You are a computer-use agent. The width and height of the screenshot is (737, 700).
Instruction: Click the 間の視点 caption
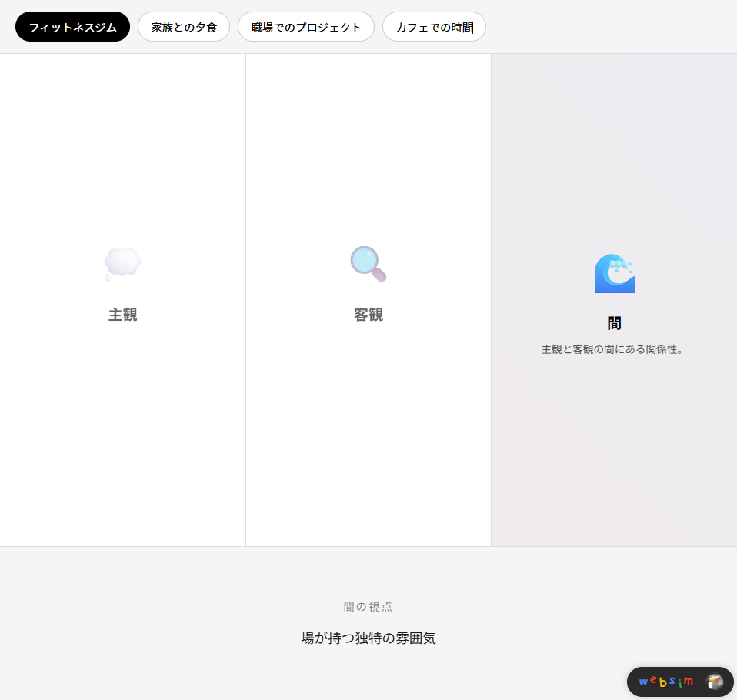[x=368, y=607]
